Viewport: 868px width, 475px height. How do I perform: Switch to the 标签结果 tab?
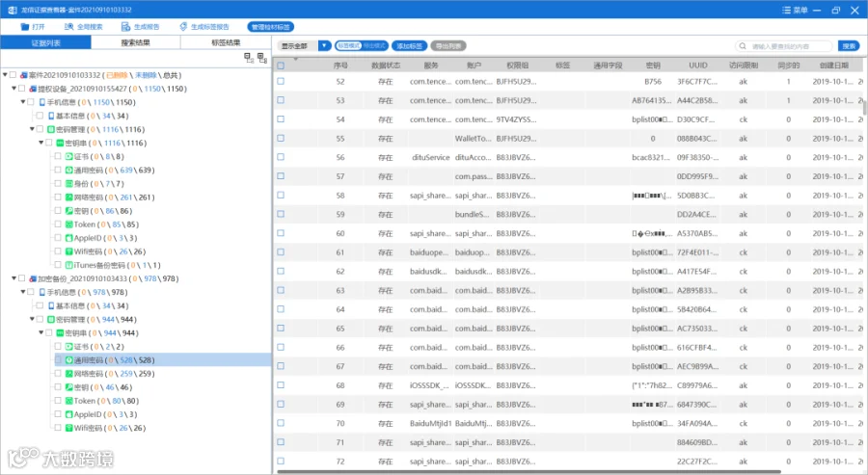226,42
